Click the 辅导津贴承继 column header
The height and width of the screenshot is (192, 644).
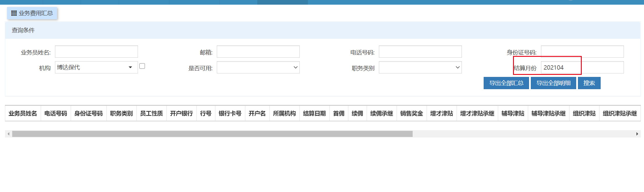[x=549, y=113]
